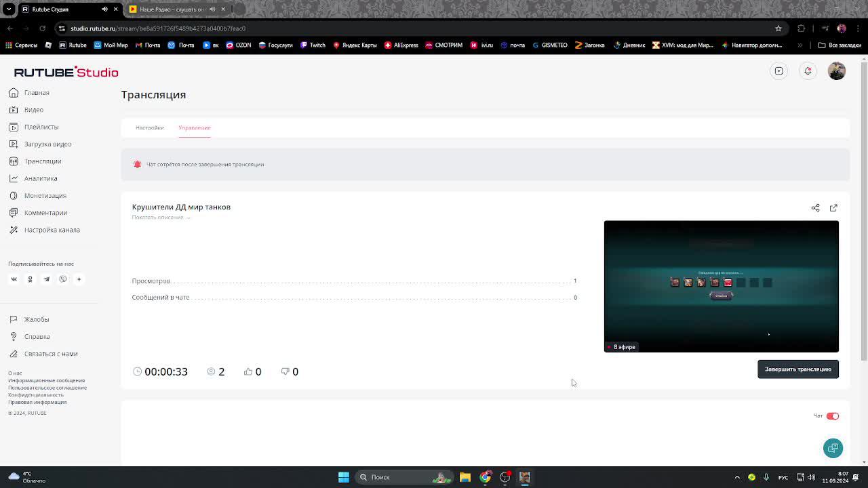Click taskbar search field Поиск
868x488 pixels.
point(406,477)
